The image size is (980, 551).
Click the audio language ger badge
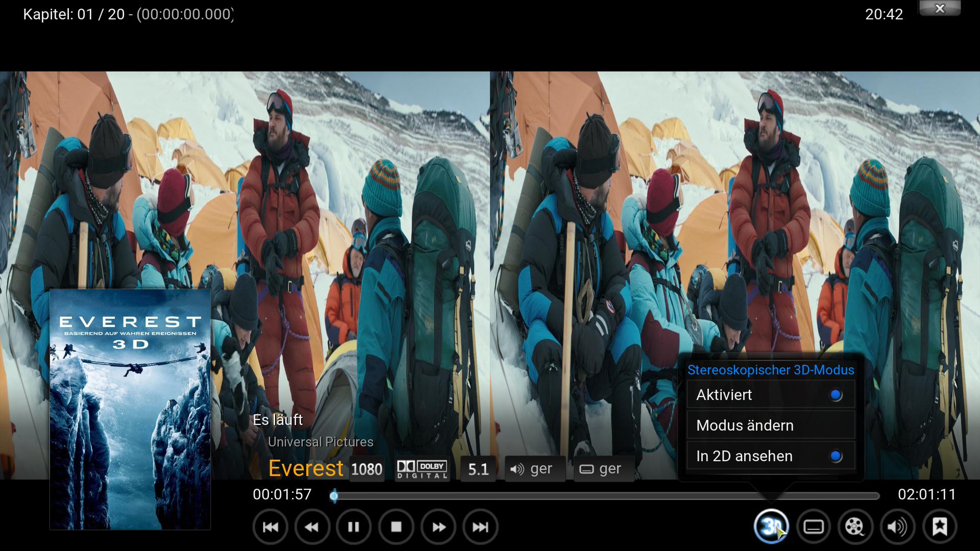(535, 469)
